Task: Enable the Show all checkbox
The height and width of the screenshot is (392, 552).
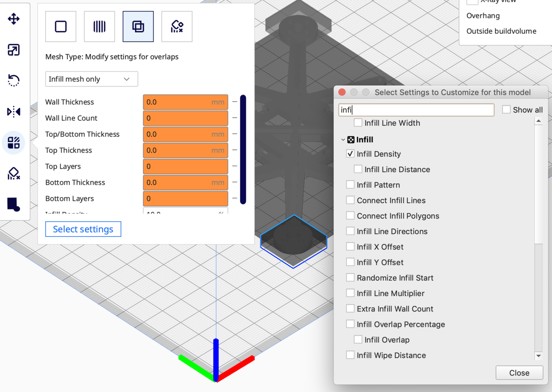Action: (x=506, y=110)
